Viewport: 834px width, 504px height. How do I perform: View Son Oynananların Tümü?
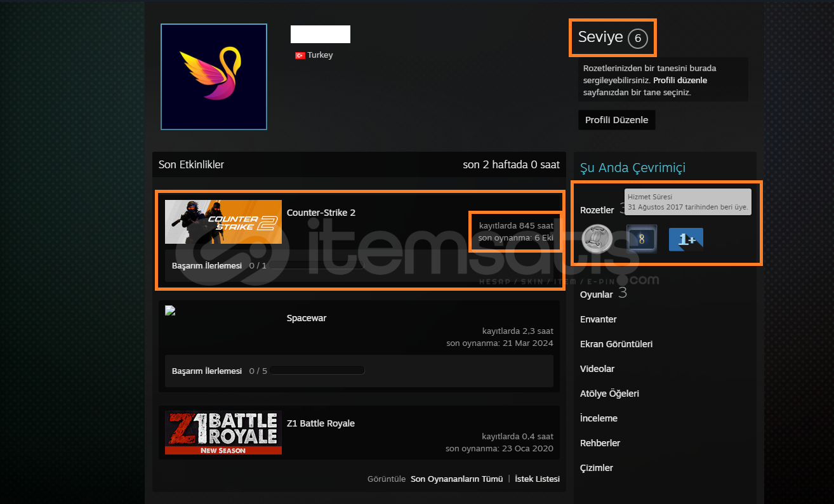pos(457,479)
